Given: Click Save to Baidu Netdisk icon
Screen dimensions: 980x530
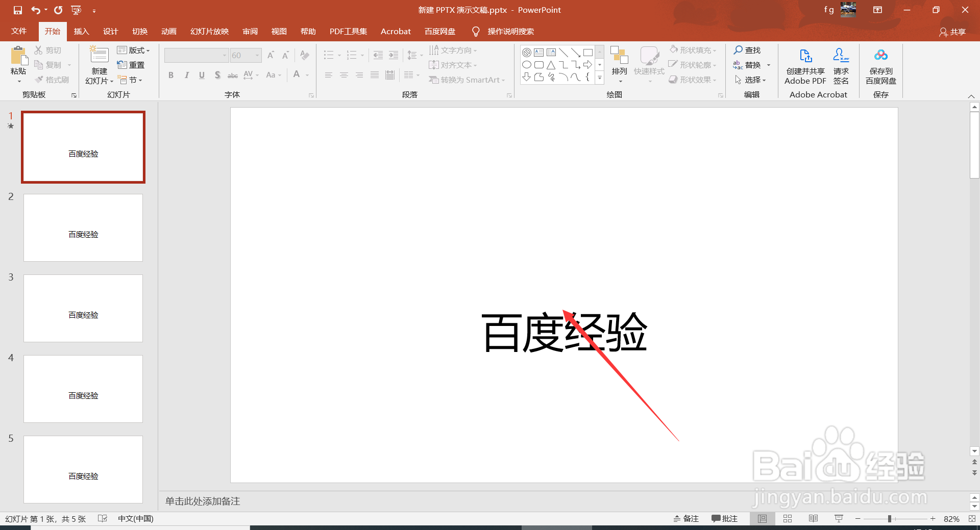Looking at the screenshot, I should click(881, 55).
